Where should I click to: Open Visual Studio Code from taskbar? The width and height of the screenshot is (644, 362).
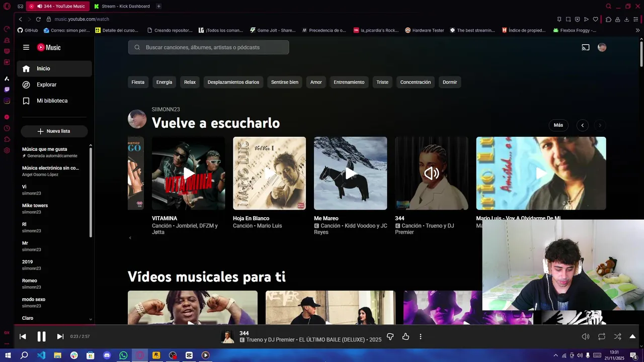[x=41, y=355]
